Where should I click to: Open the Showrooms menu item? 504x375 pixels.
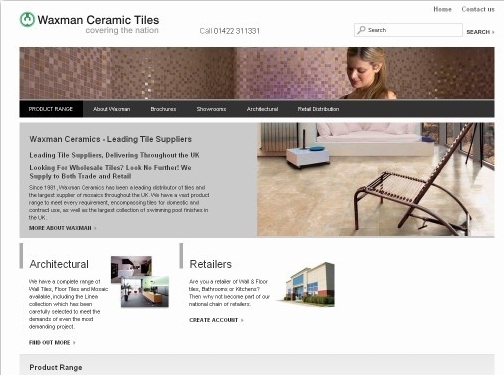(211, 109)
